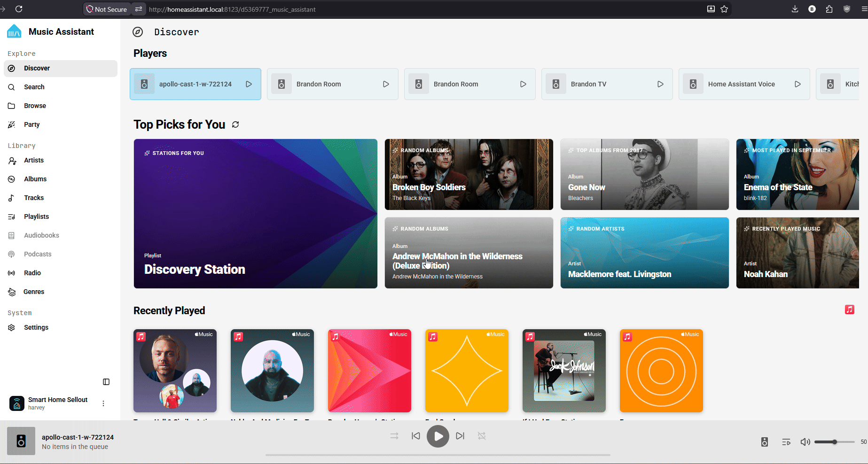Click the Discover compass icon in header
868x464 pixels.
(x=138, y=32)
